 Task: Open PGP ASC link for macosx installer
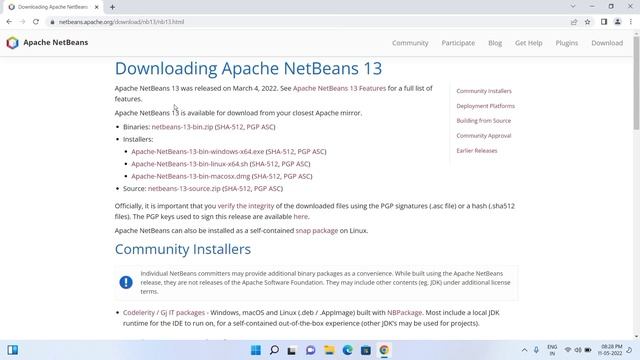pos(297,176)
